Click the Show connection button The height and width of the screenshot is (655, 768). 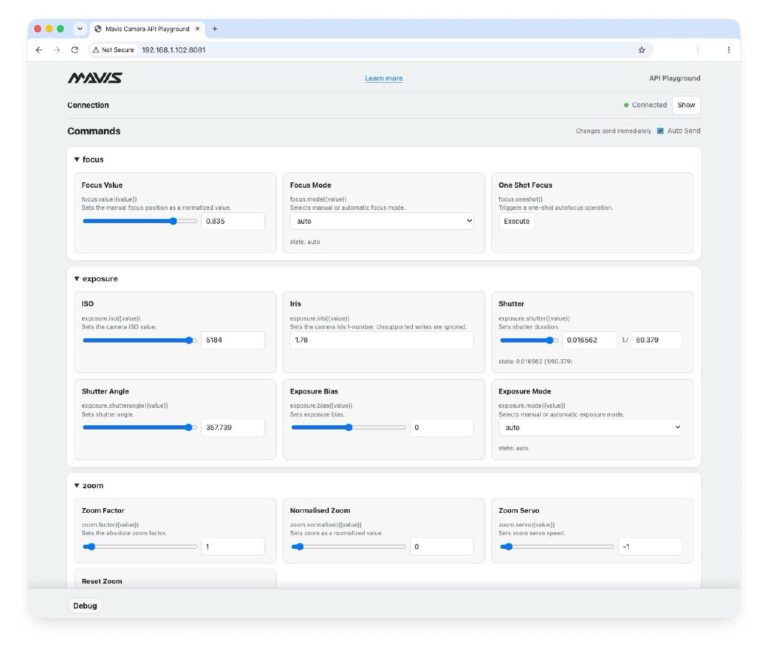(x=686, y=105)
